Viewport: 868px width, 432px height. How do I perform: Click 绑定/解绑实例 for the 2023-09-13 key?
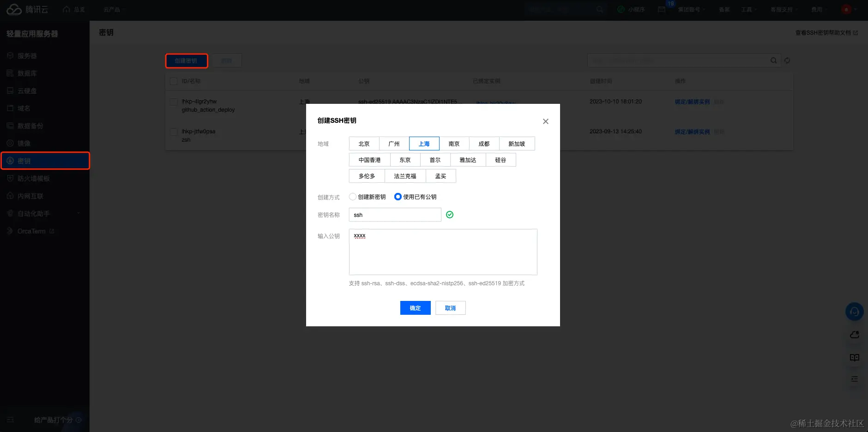[692, 132]
